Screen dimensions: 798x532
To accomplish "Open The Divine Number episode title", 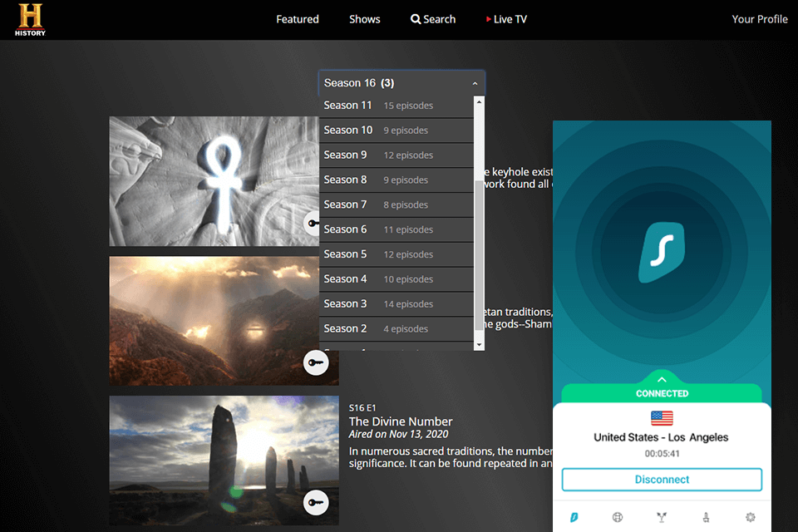I will pyautogui.click(x=401, y=421).
